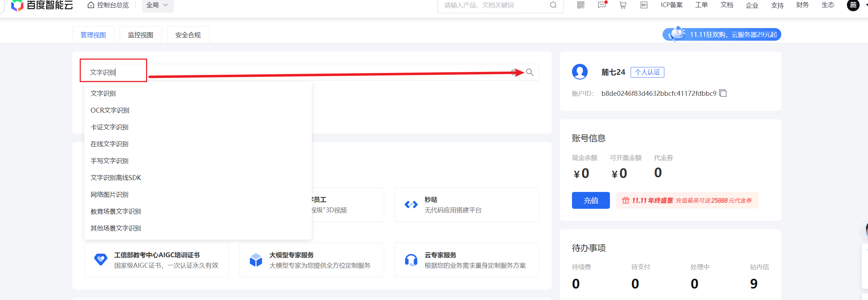
Task: Click the 现金余额 amount
Action: point(581,173)
